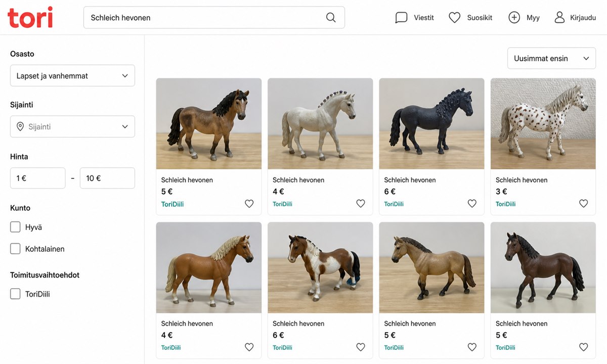Open the black horse photo
This screenshot has width=607, height=364.
pyautogui.click(x=431, y=124)
